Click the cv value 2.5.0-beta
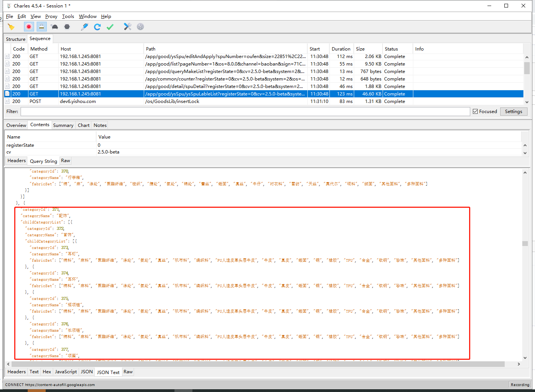535x392 pixels. [x=109, y=152]
